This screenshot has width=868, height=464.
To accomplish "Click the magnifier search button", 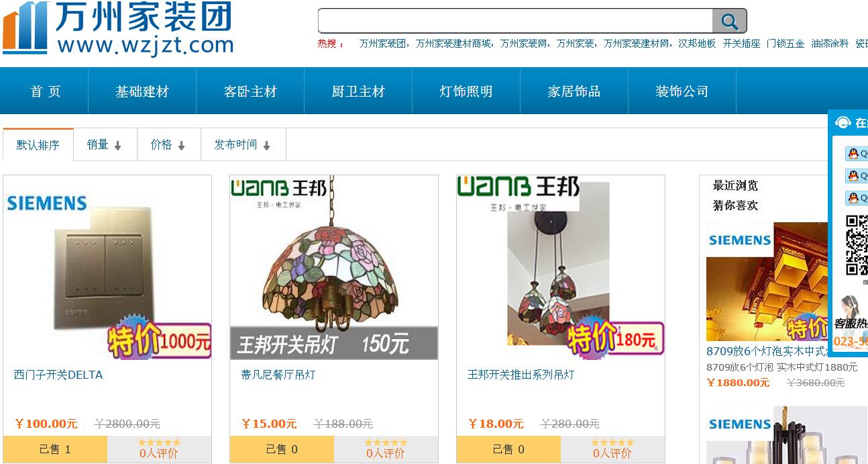I will click(x=729, y=21).
